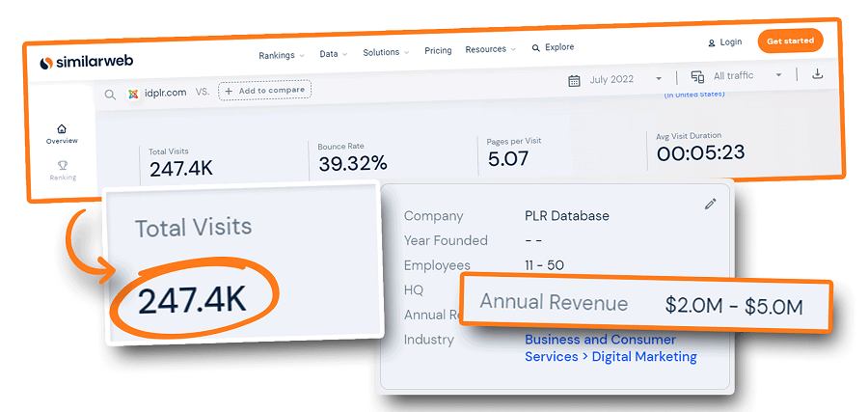This screenshot has height=412, width=868.
Task: Click the Annual Revenue $2.0M - $5.0M value
Action: point(734,306)
